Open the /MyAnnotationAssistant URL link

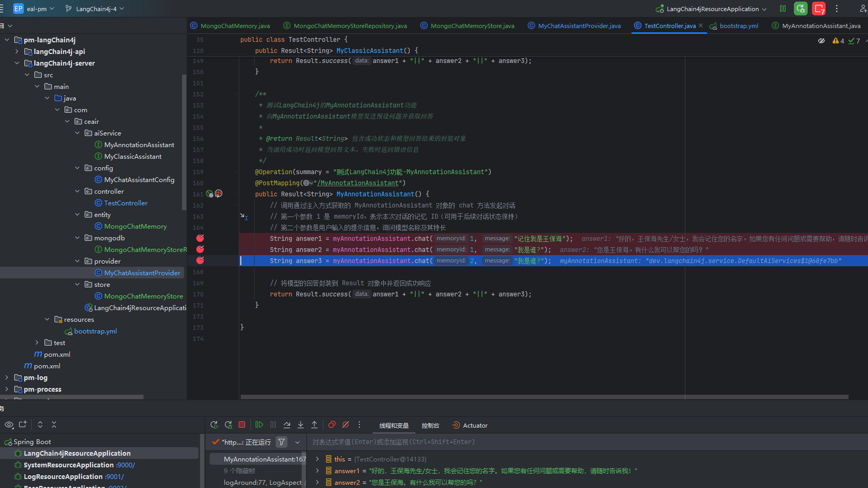[x=358, y=183]
